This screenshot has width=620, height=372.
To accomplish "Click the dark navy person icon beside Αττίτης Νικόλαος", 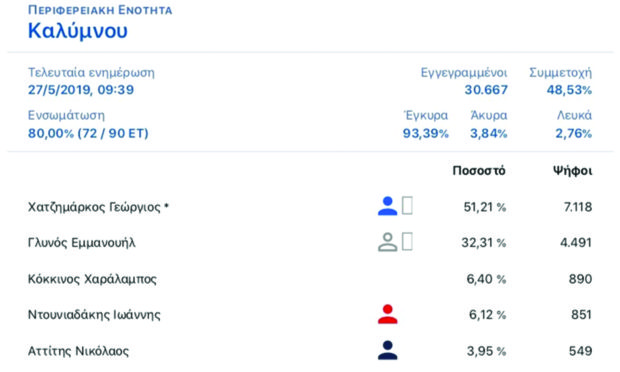I will [x=387, y=350].
